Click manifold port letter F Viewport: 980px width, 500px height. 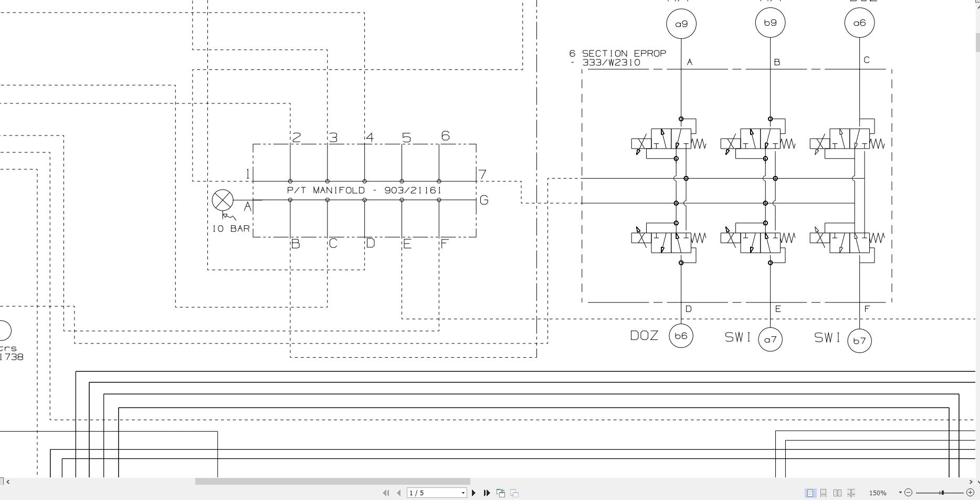[x=445, y=244]
